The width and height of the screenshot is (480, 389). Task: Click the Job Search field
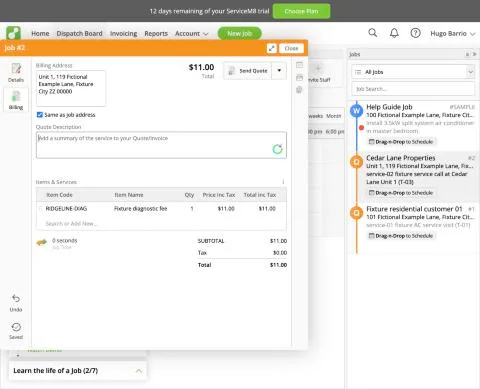[x=413, y=89]
